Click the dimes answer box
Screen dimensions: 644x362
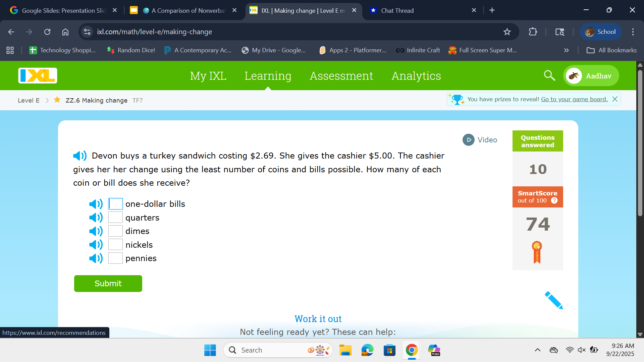point(115,231)
